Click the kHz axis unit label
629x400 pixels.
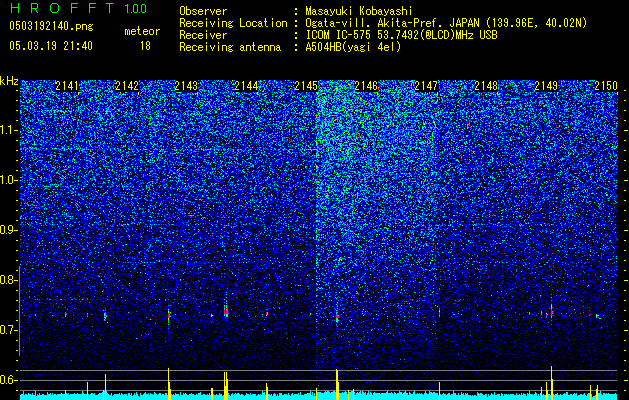pos(9,81)
